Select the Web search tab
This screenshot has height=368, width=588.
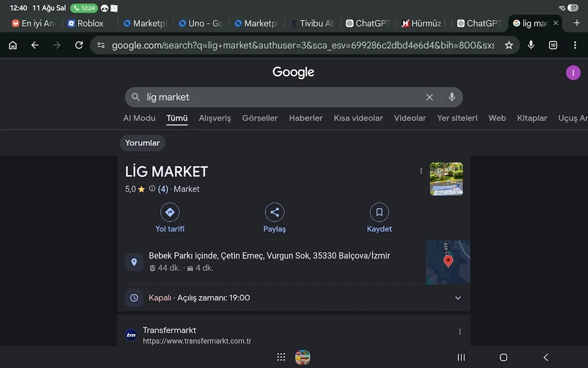(x=497, y=118)
